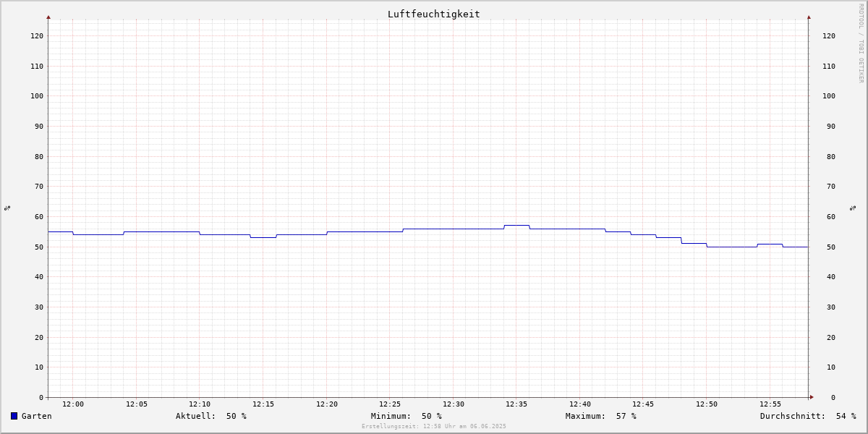868x434 pixels.
Task: Click the 12:45 time axis label
Action: tap(643, 404)
